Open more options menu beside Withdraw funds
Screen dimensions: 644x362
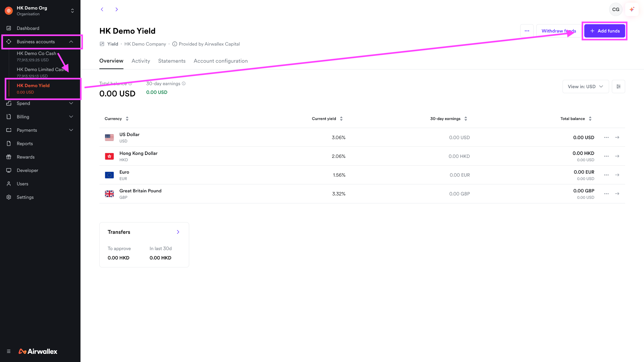coord(527,31)
